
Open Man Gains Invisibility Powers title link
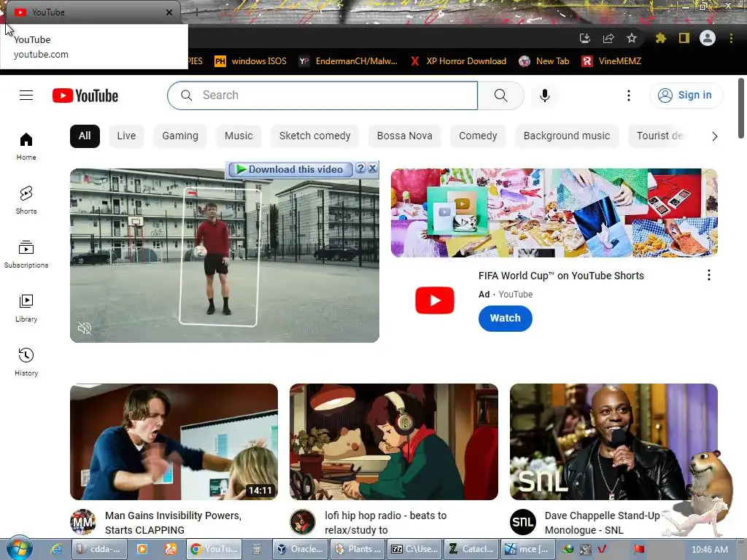tap(174, 522)
